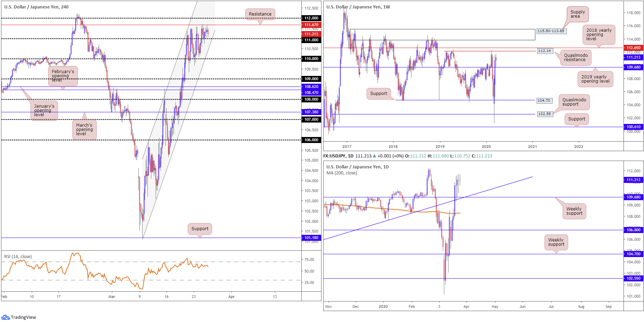Click the Apr date on 4-hour time axis
Screen dimensions: 644x322
coord(231,297)
